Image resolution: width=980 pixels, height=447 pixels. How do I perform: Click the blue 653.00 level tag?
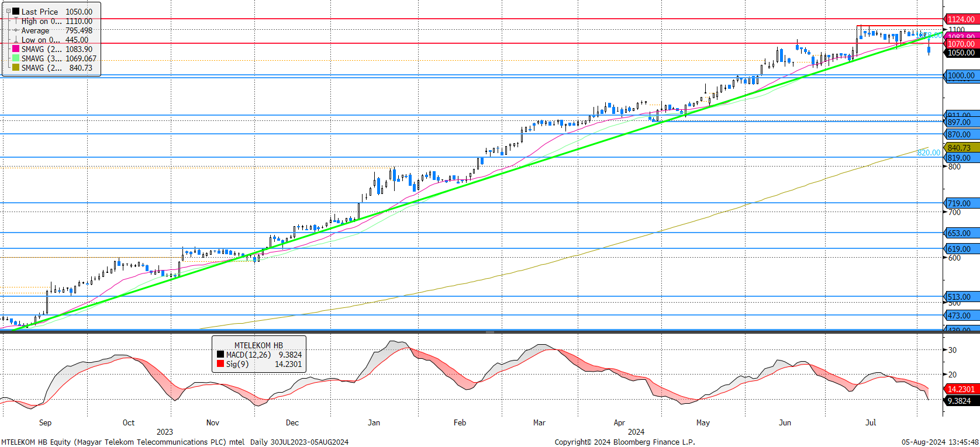tap(962, 233)
